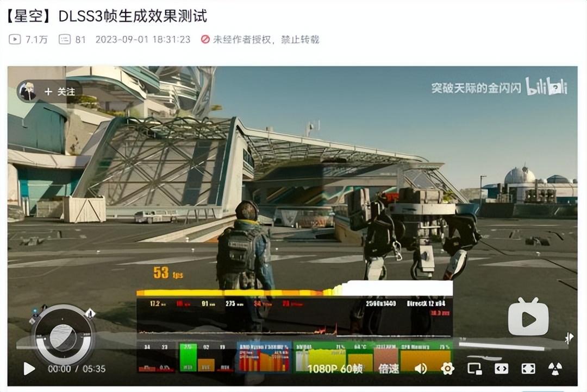Open the 倍速 playback speed menu
587x392 pixels.
(x=388, y=369)
